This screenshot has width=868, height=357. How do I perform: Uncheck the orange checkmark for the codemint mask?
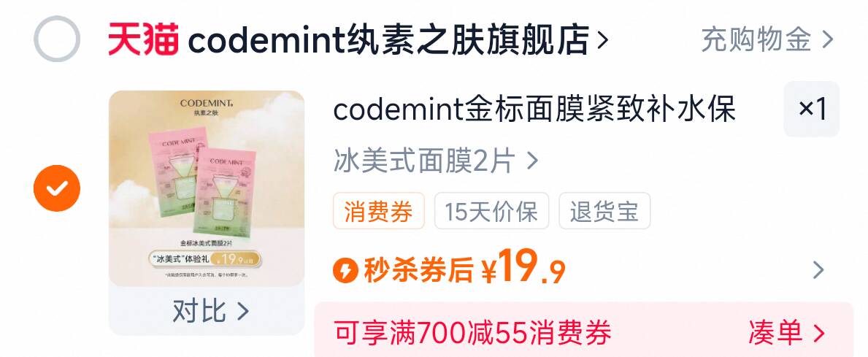pos(57,188)
